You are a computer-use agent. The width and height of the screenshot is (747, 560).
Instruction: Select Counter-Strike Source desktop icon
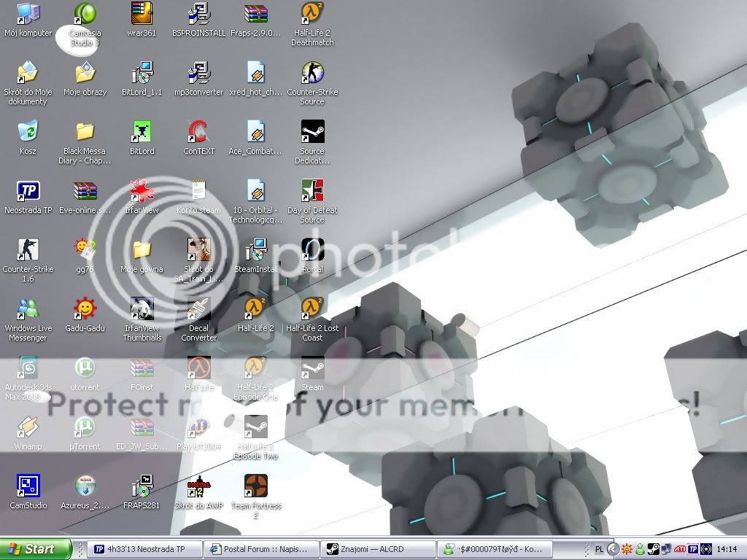coord(312,74)
